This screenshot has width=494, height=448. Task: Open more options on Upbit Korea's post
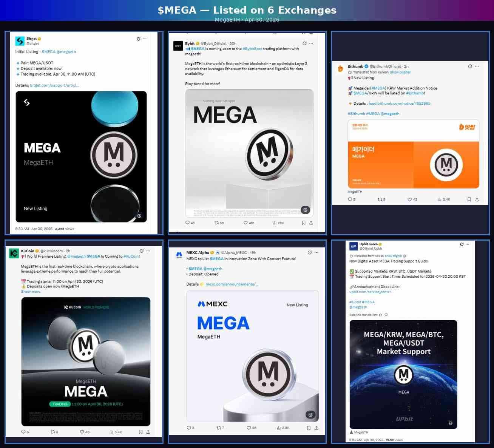(x=468, y=244)
